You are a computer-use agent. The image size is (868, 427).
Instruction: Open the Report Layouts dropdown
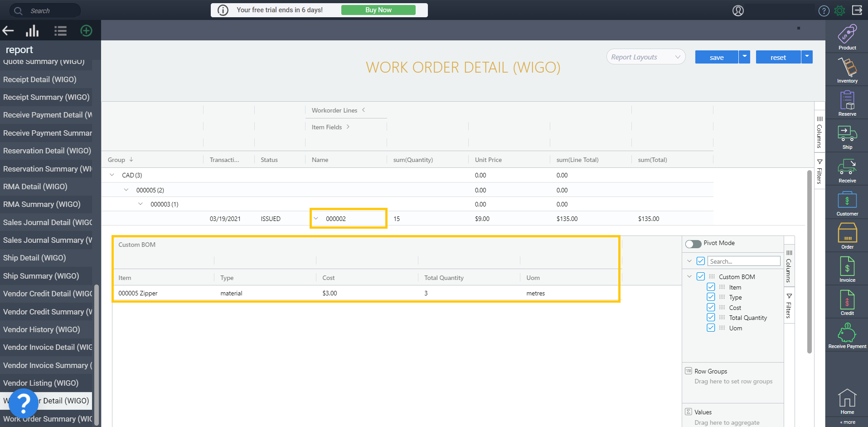646,57
